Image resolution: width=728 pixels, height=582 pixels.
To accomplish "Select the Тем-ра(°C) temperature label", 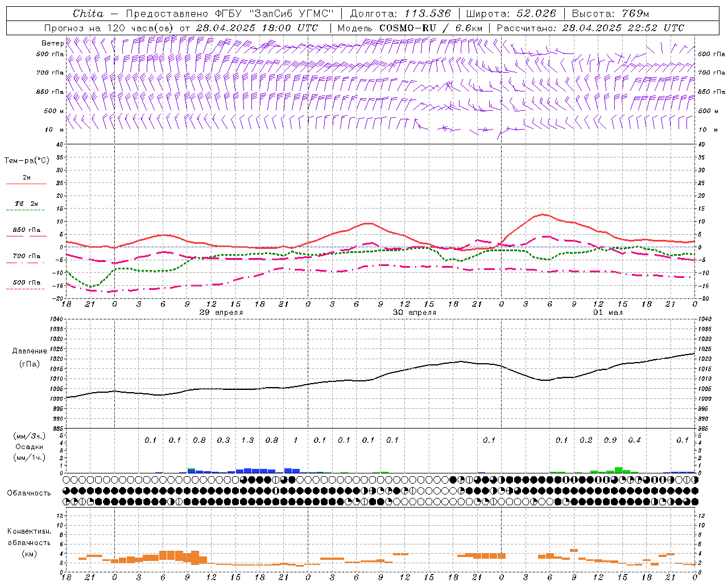I will click(x=27, y=161).
